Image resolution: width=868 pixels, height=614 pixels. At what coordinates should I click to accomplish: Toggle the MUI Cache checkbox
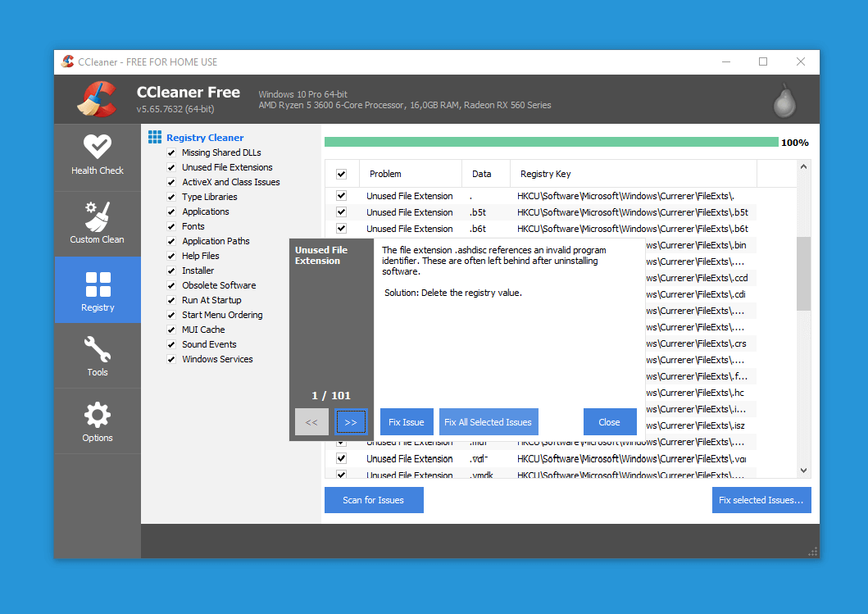point(171,330)
